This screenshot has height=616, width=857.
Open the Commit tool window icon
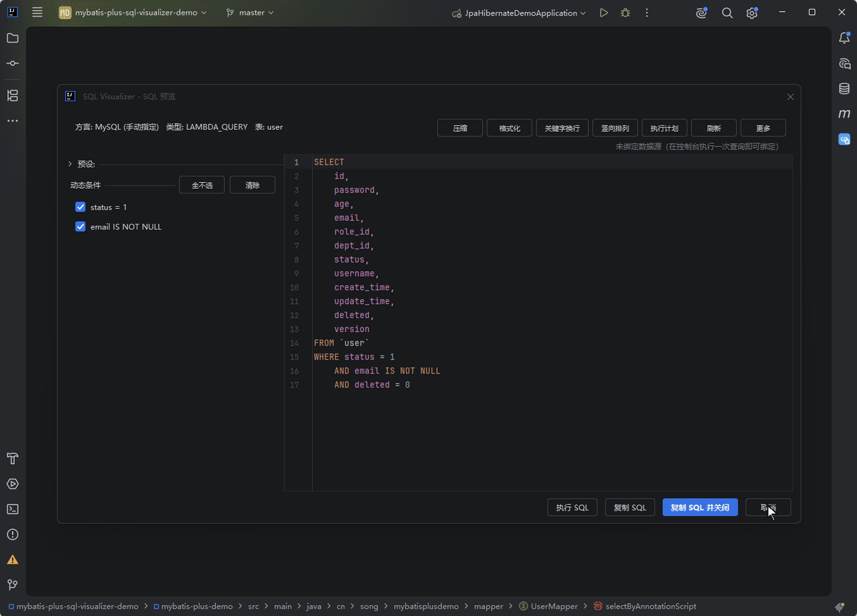pyautogui.click(x=13, y=64)
